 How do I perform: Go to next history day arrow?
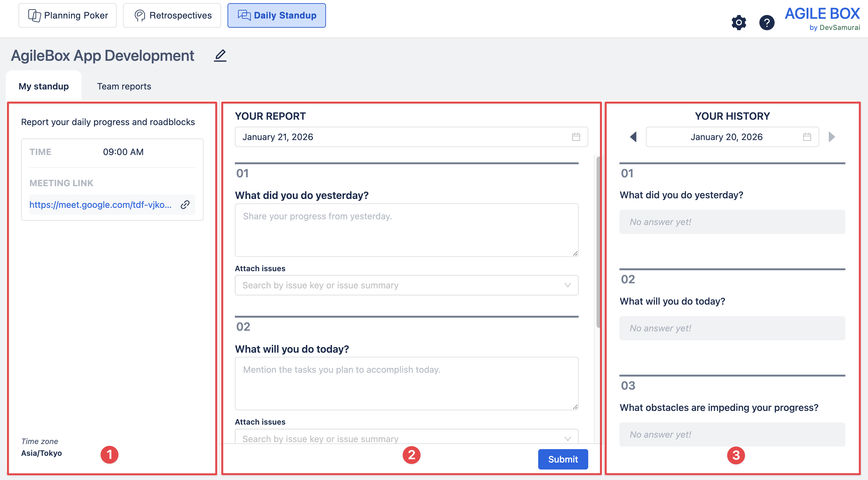click(832, 137)
